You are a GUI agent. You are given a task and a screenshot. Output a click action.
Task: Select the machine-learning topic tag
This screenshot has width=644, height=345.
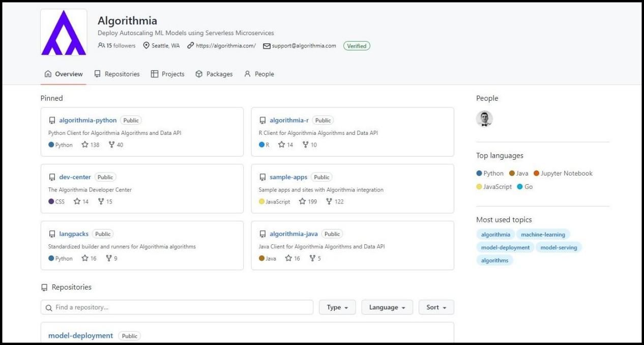tap(543, 235)
